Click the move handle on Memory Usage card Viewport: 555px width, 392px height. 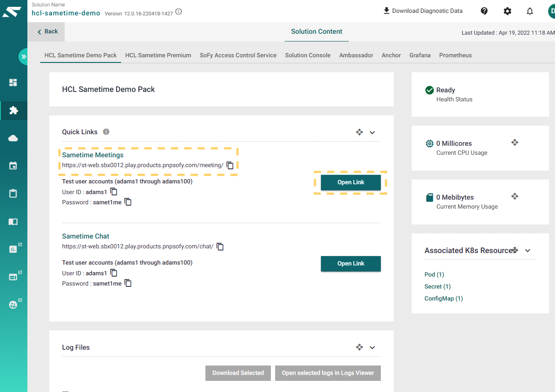point(515,196)
